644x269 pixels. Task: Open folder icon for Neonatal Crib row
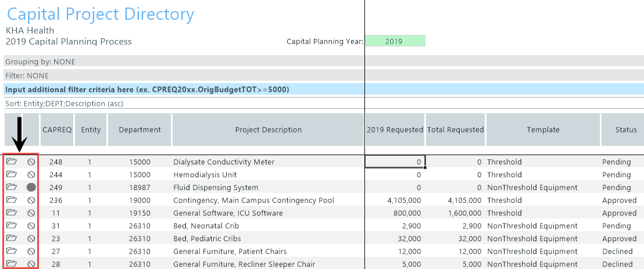pyautogui.click(x=11, y=225)
